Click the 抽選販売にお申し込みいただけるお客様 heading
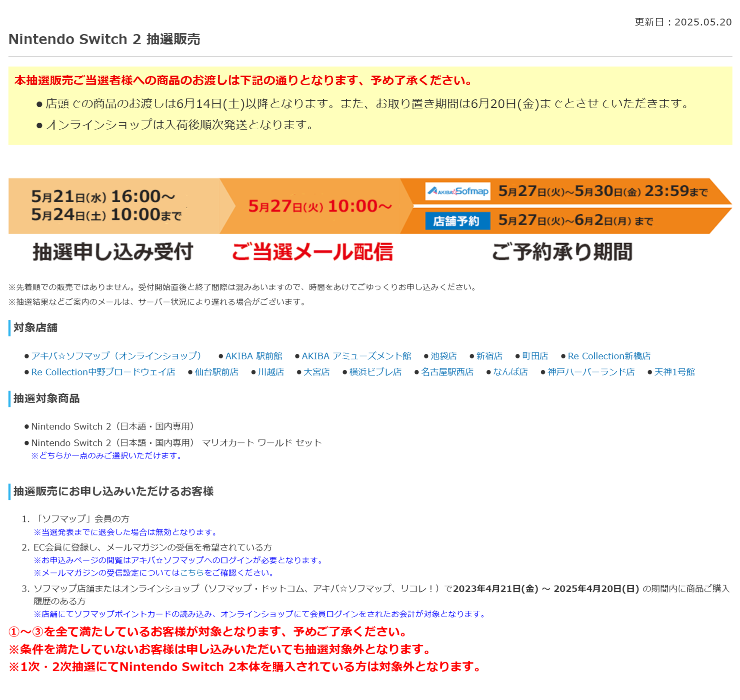Viewport: 740px width, 700px height. (114, 491)
